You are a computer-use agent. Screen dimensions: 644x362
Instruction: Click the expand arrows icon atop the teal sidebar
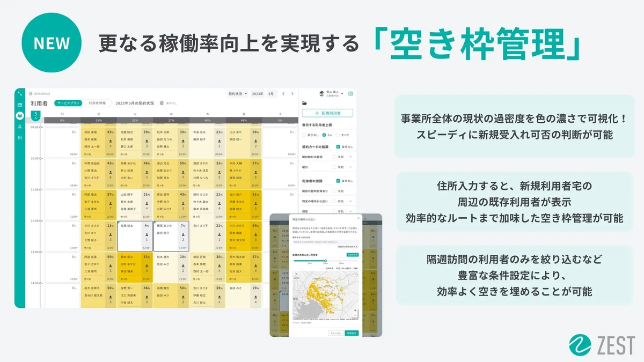20,93
